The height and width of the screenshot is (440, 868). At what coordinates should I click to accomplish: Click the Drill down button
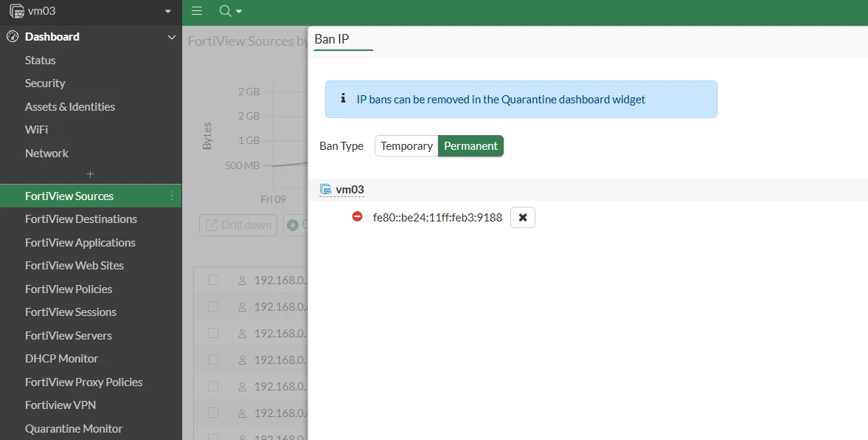[238, 225]
